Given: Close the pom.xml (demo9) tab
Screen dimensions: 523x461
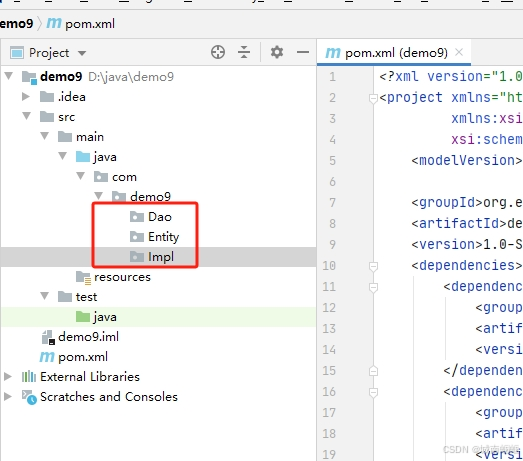Looking at the screenshot, I should point(459,52).
